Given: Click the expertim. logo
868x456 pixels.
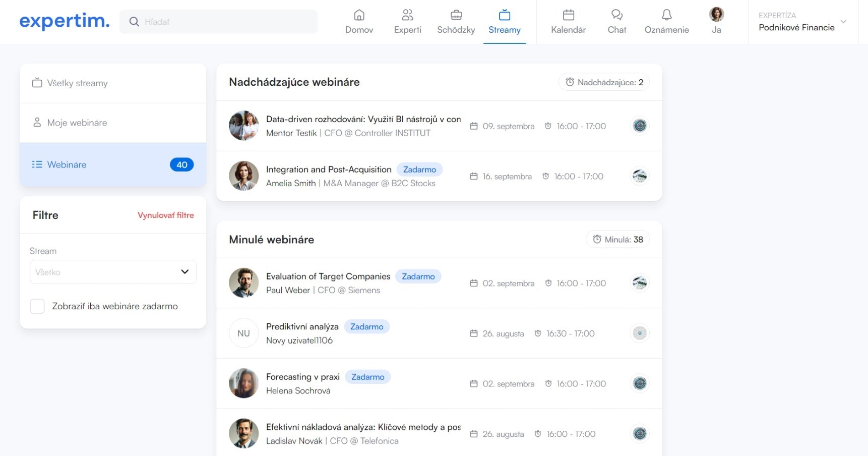Looking at the screenshot, I should (x=65, y=21).
